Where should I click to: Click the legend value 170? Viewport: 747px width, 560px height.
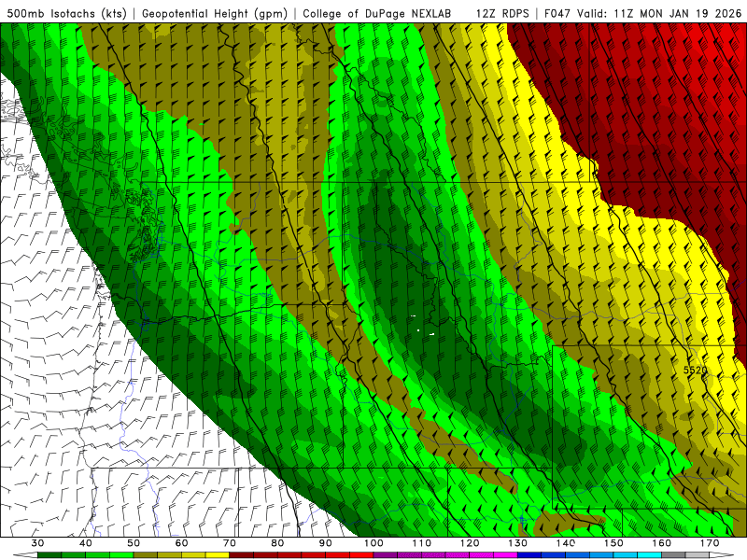(x=710, y=543)
